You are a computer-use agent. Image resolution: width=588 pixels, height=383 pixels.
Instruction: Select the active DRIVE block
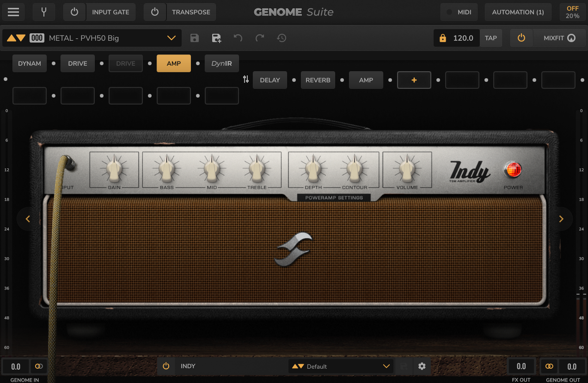pos(78,63)
